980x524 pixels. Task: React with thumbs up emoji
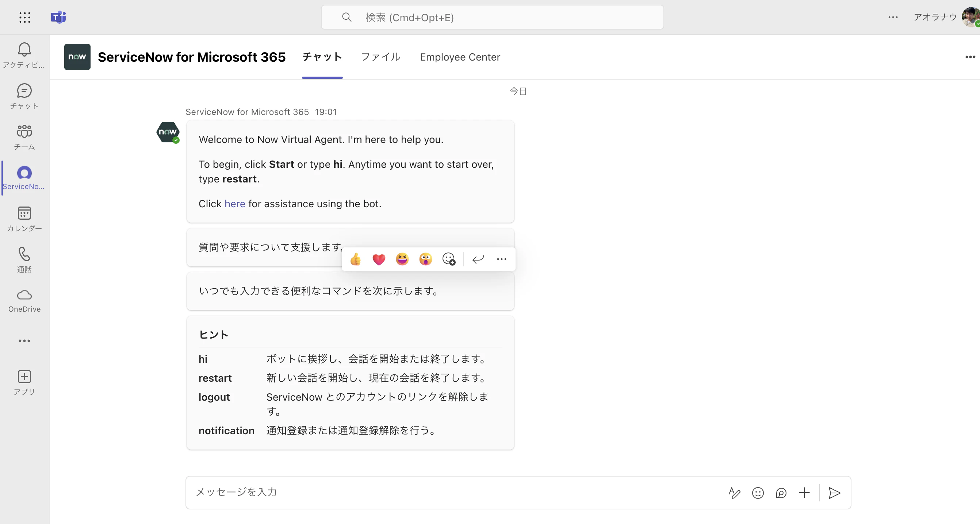coord(355,259)
